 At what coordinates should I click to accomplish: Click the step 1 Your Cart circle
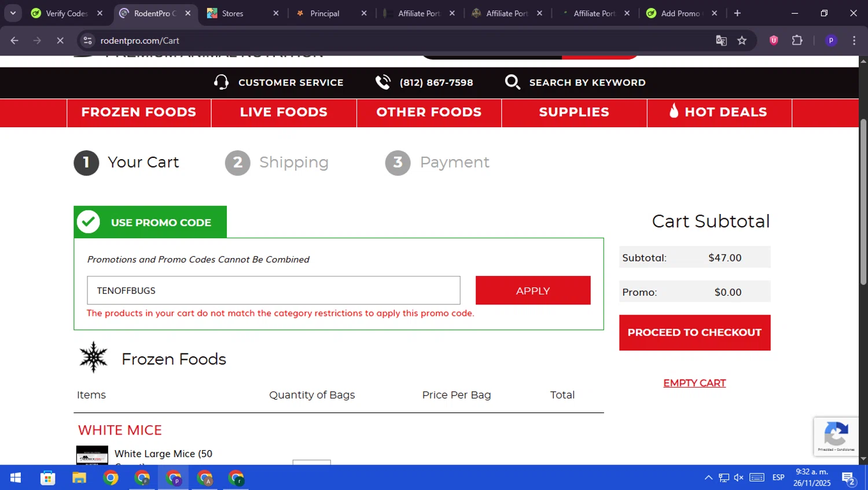86,163
